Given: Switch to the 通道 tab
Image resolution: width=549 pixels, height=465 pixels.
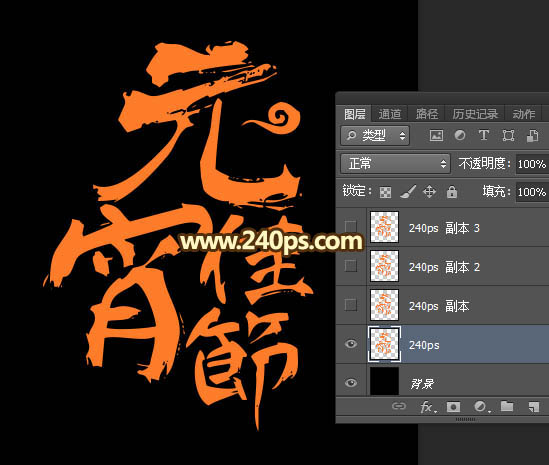Looking at the screenshot, I should 389,114.
